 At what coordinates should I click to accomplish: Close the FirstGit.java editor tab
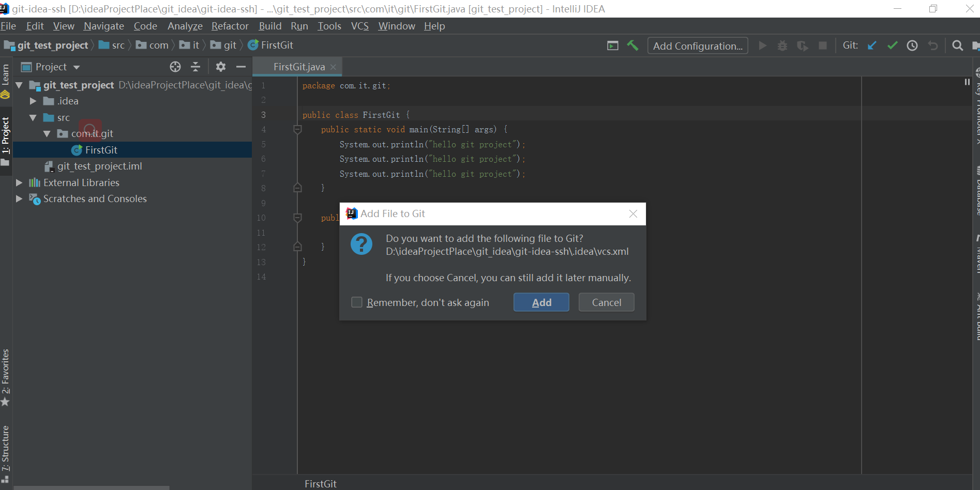coord(333,67)
